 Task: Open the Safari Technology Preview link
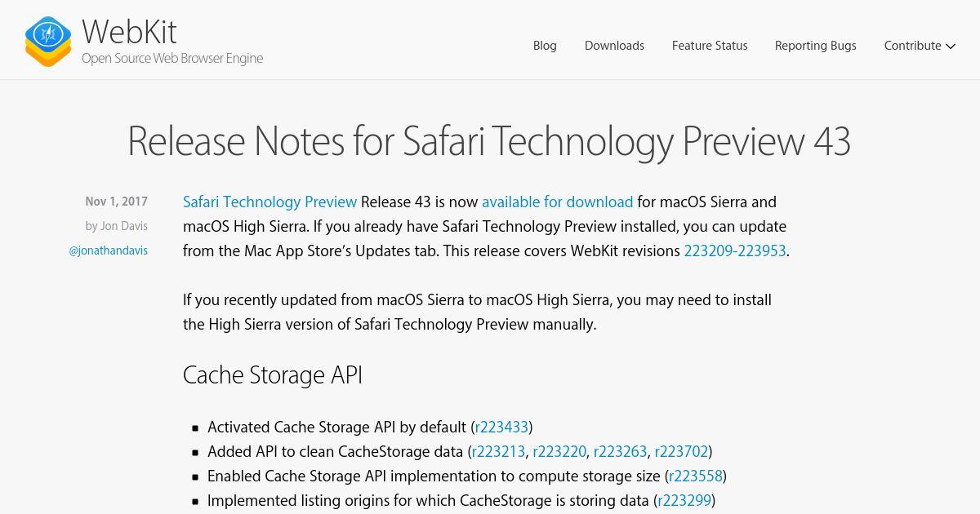tap(269, 202)
